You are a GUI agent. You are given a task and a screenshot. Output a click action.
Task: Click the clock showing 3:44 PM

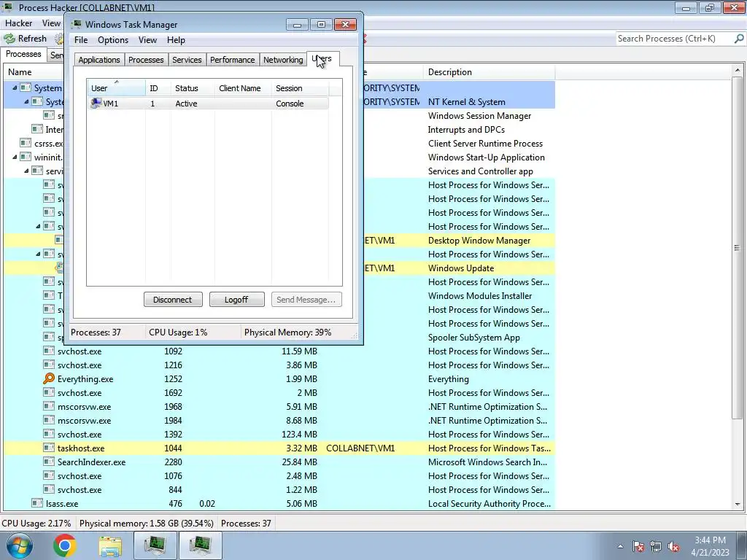(710, 540)
